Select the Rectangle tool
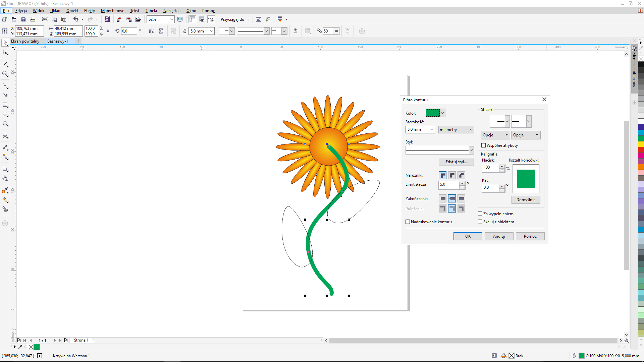This screenshot has height=362, width=644. pos(5,105)
